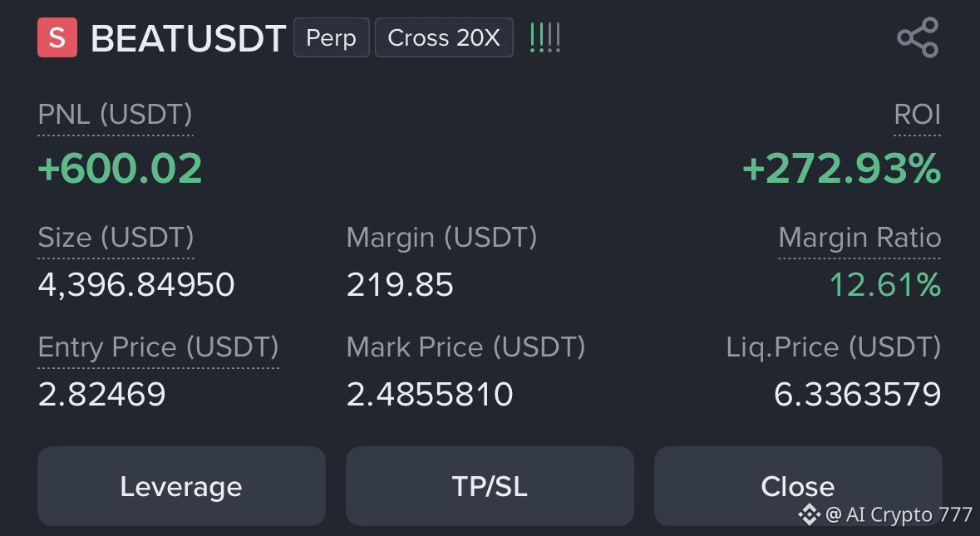Tap the Entry Price (USDT) label
This screenshot has height=536, width=980.
point(158,347)
